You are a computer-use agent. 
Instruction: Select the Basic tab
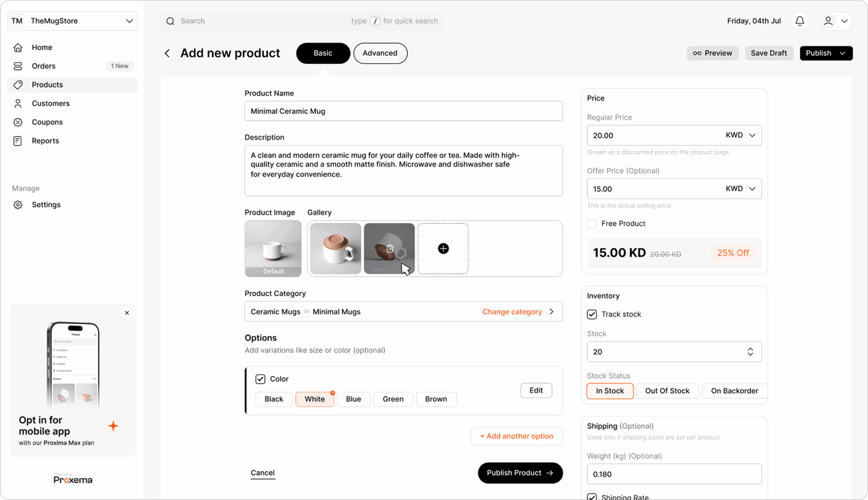click(323, 53)
